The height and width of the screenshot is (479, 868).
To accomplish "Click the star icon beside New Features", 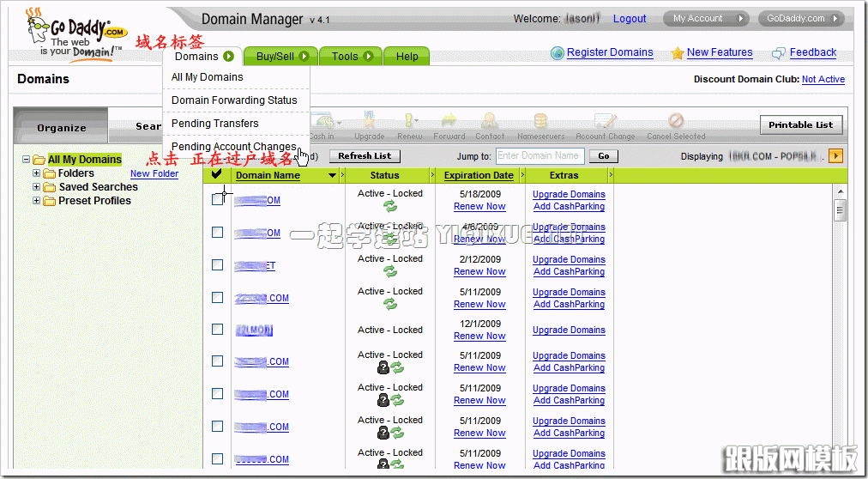I will [x=677, y=53].
